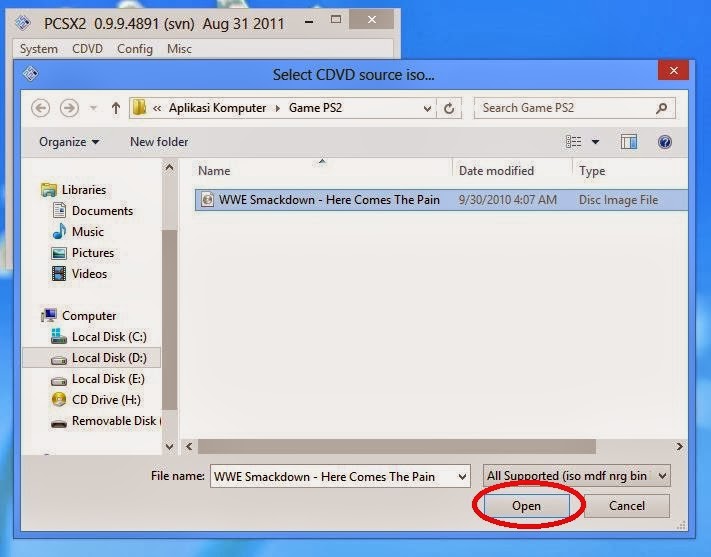711x557 pixels.
Task: Expand File name dropdown arrow
Action: tap(463, 477)
